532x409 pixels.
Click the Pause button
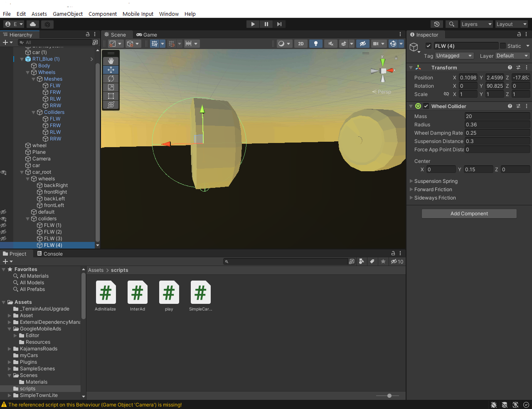(266, 24)
